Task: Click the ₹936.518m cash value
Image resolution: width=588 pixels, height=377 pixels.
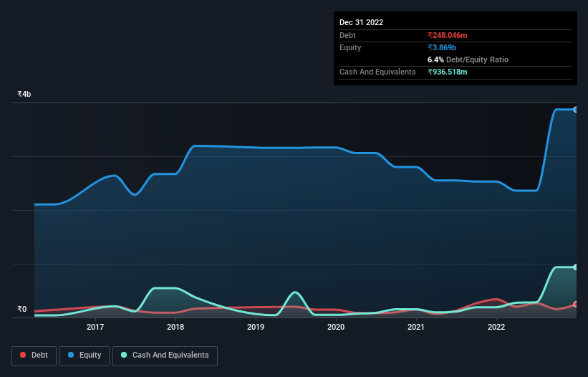Action: tap(448, 72)
